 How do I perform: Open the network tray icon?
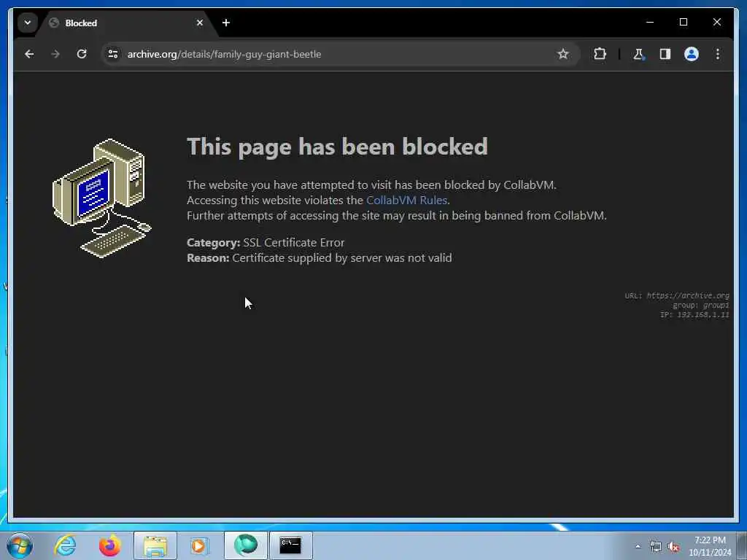(656, 546)
